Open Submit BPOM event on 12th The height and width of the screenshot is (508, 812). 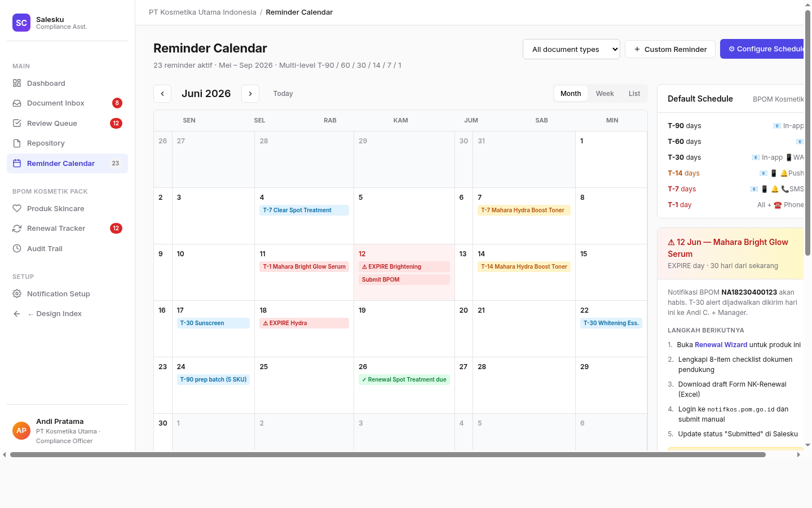[404, 279]
